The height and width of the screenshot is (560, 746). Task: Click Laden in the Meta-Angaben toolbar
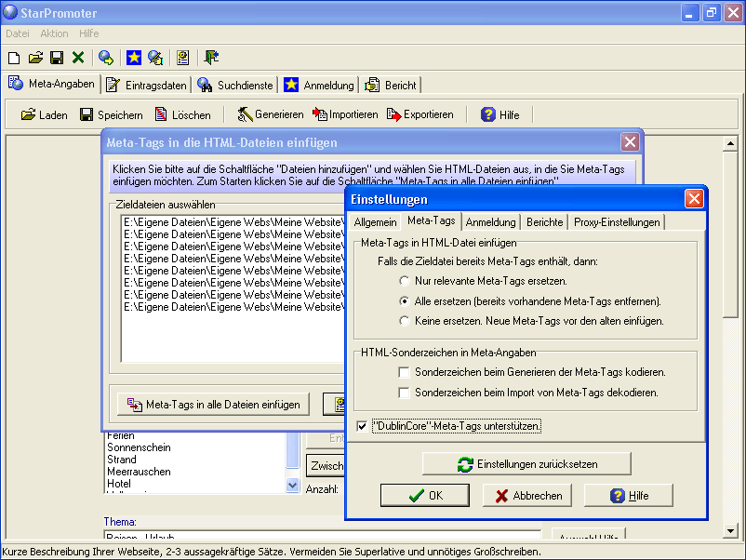[45, 114]
